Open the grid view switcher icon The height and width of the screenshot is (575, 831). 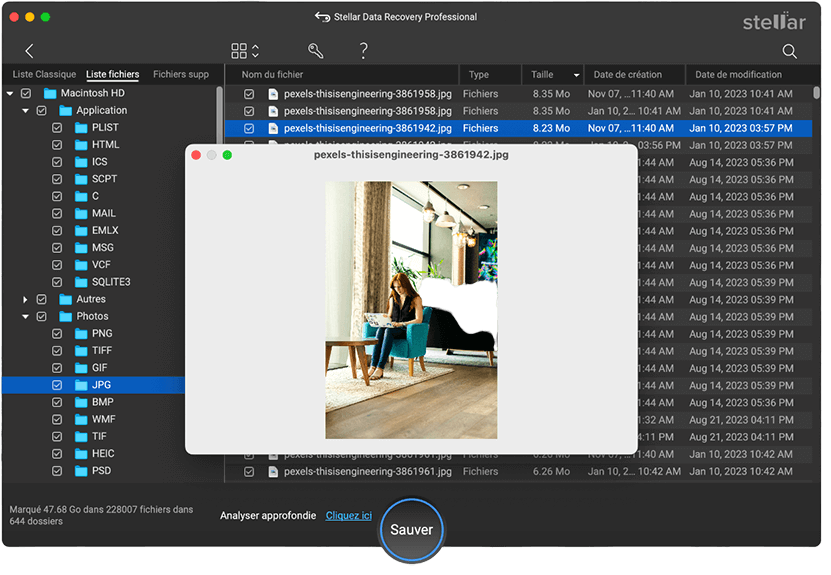pyautogui.click(x=239, y=51)
